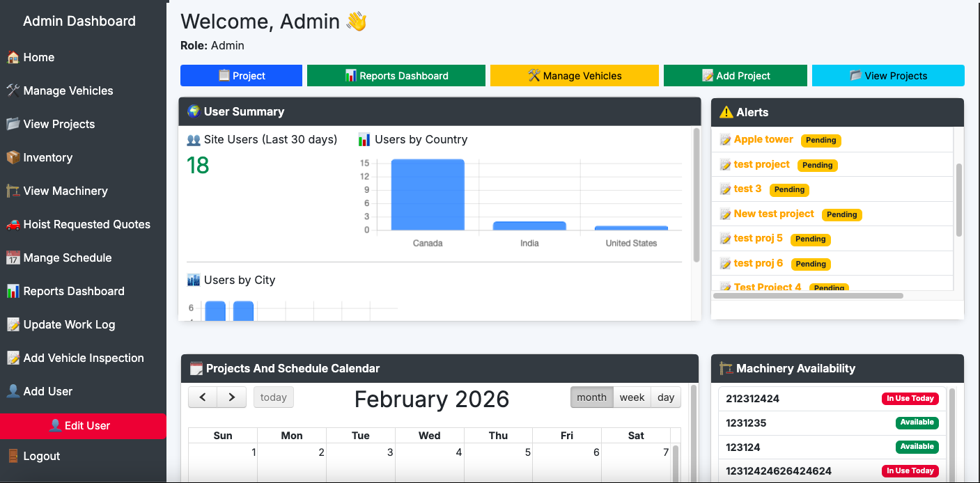Open Reports Dashboard using its chart icon

click(14, 291)
